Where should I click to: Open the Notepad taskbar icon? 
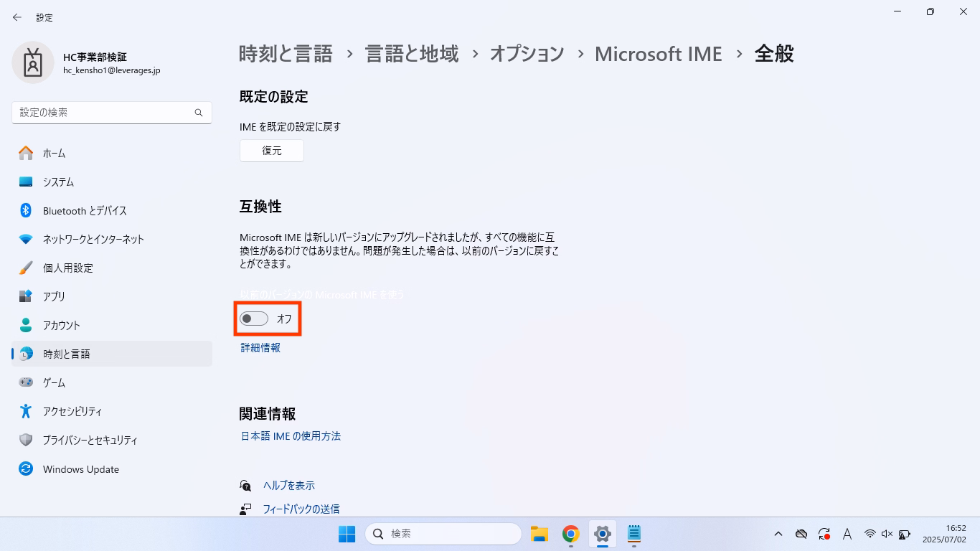tap(634, 534)
